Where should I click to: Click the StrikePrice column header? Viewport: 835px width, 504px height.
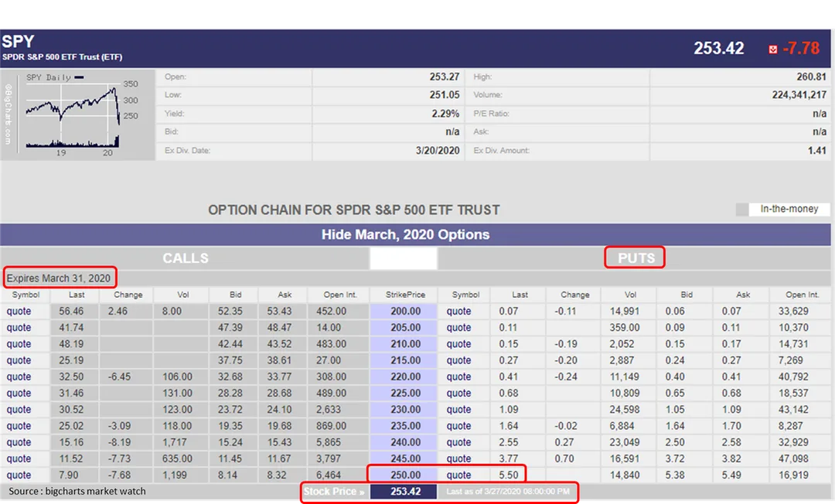click(x=405, y=295)
